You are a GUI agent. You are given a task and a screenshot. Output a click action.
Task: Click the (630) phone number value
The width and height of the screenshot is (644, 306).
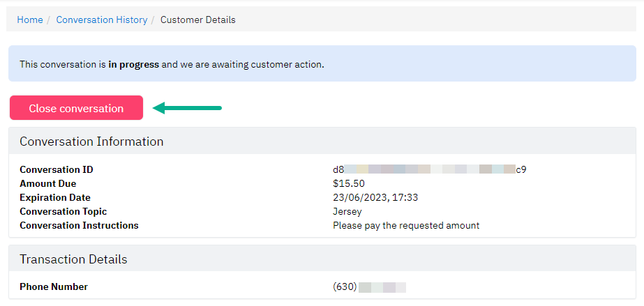(x=369, y=286)
